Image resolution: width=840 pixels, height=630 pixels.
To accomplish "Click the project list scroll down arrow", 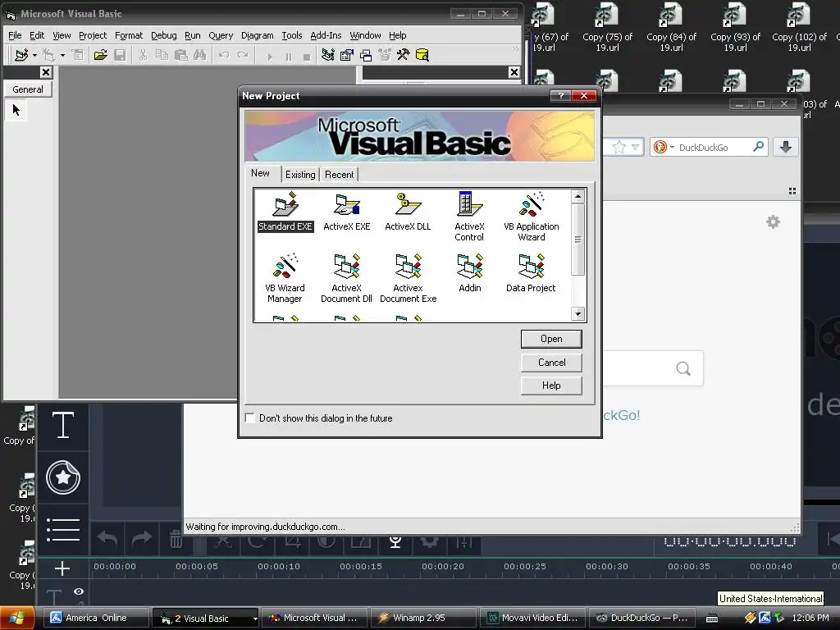I will [x=577, y=314].
